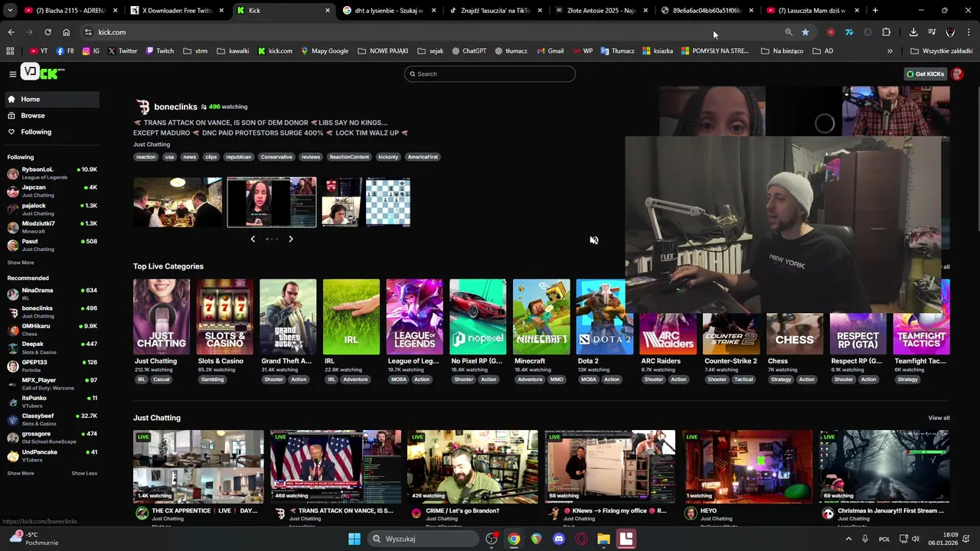Open RybsonLoL in Following list
The image size is (980, 551).
pos(51,173)
